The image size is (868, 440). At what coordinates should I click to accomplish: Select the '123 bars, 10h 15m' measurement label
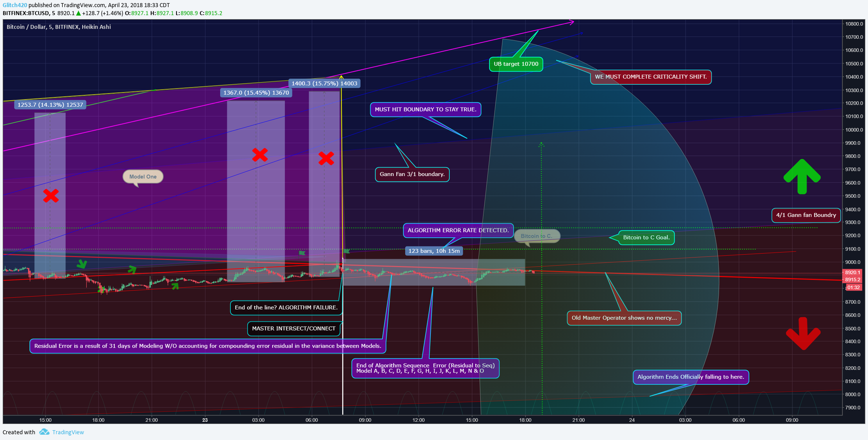pos(434,251)
